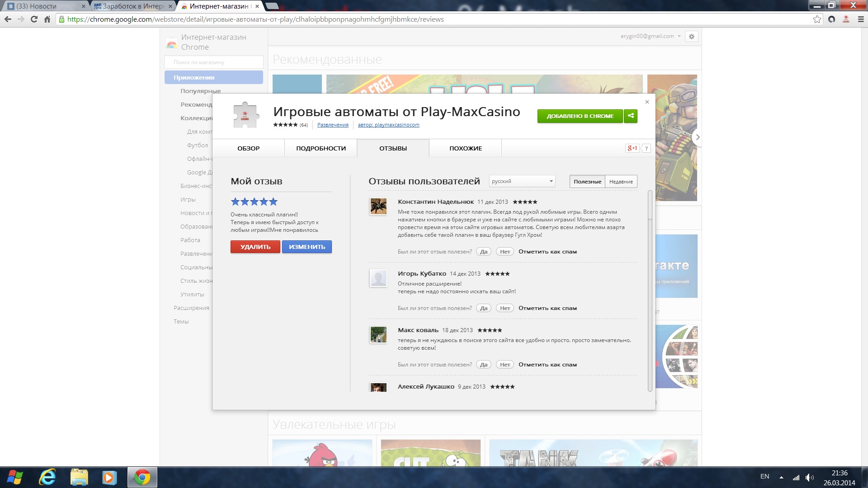
Task: Select the ОТЗЫВЫ tab
Action: pos(393,148)
